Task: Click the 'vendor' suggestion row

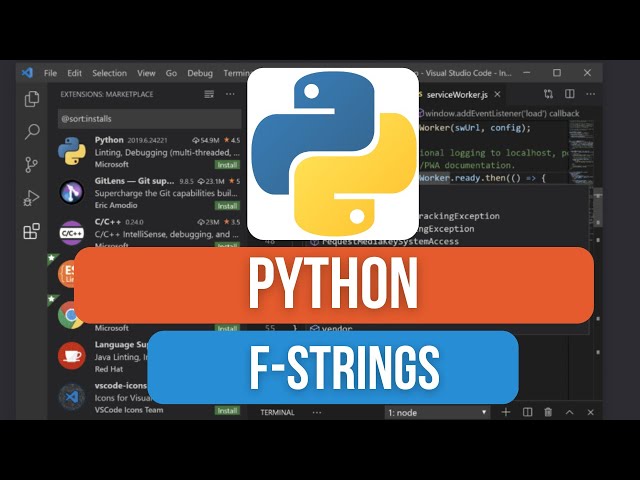Action: pyautogui.click(x=331, y=328)
